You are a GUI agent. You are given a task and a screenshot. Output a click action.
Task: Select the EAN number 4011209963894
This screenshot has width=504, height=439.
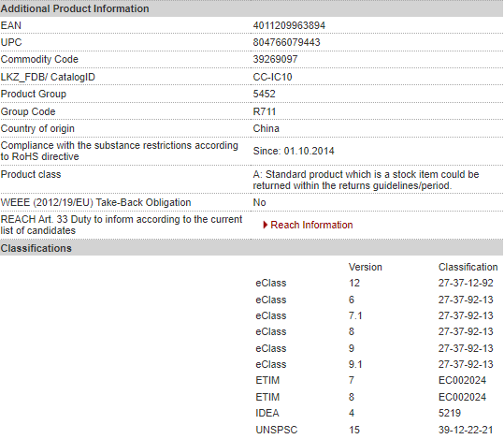click(289, 25)
